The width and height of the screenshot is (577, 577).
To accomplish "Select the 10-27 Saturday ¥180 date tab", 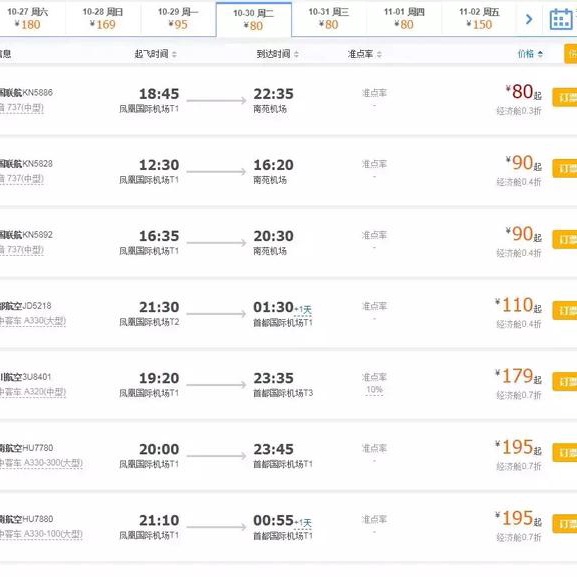I will click(28, 18).
